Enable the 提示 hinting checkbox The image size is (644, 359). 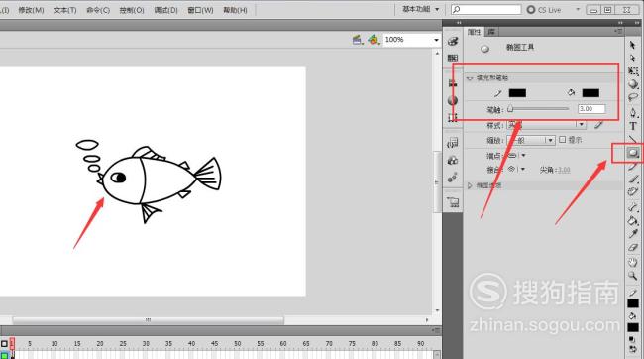click(563, 140)
